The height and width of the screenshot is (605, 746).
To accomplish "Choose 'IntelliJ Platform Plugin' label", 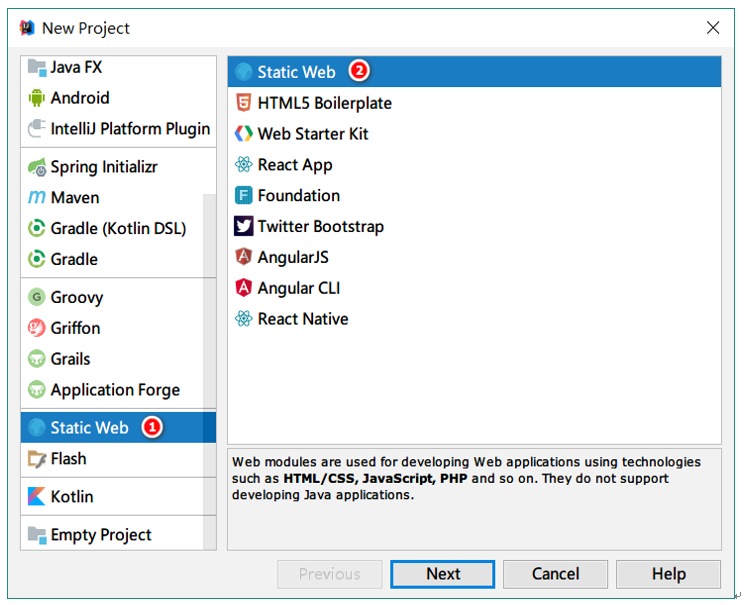I will pos(130,129).
